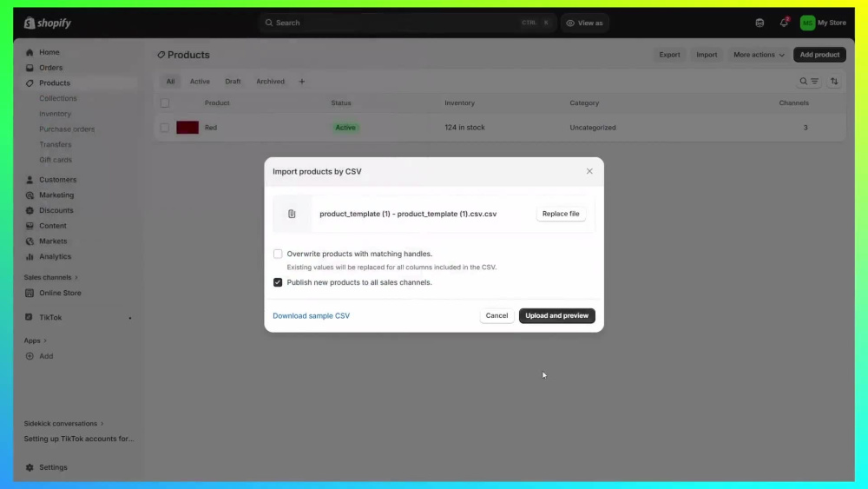This screenshot has width=868, height=489.
Task: Open Purchase orders in the sidebar
Action: 67,129
